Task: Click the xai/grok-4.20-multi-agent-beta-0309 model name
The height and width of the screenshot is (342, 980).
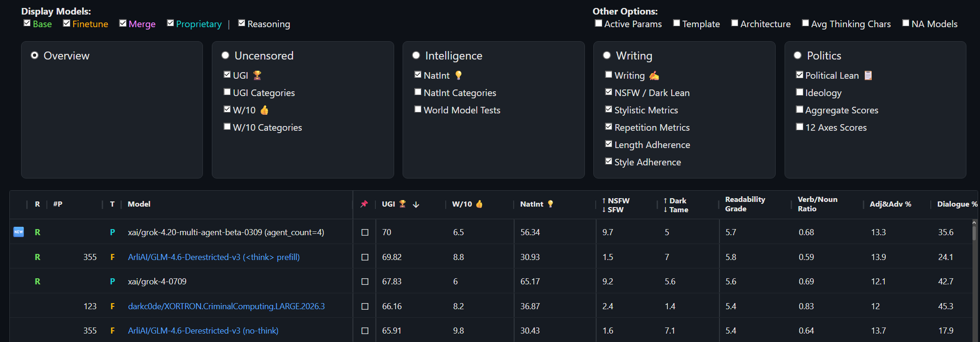Action: [x=226, y=232]
